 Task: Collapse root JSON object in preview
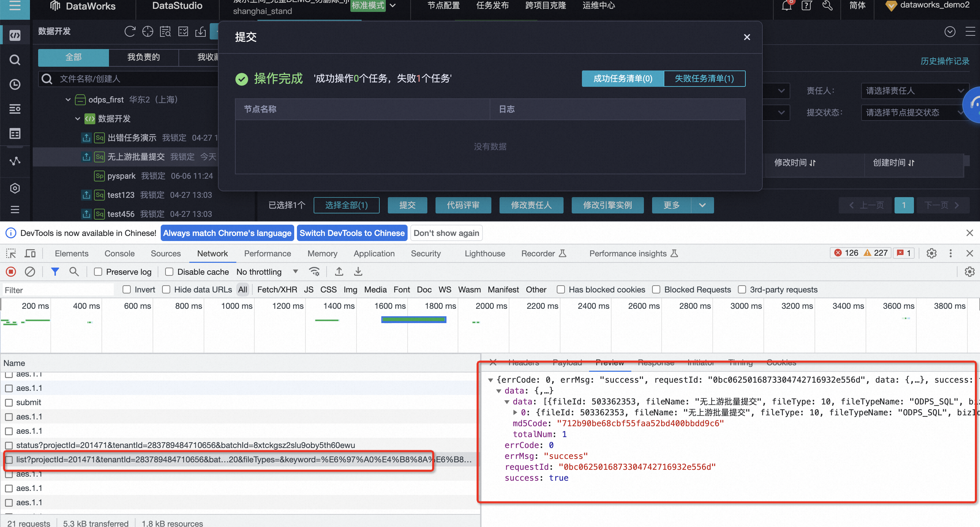pos(491,380)
